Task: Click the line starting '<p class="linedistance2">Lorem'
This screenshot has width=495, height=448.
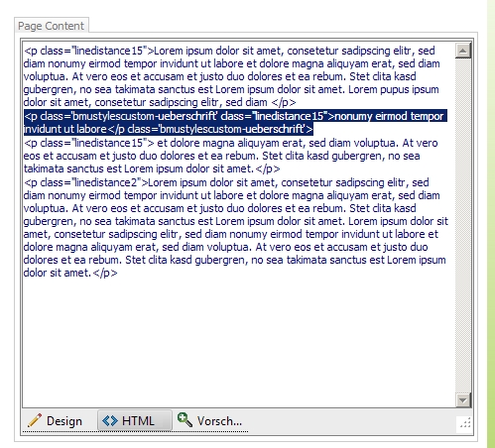Action: click(226, 182)
